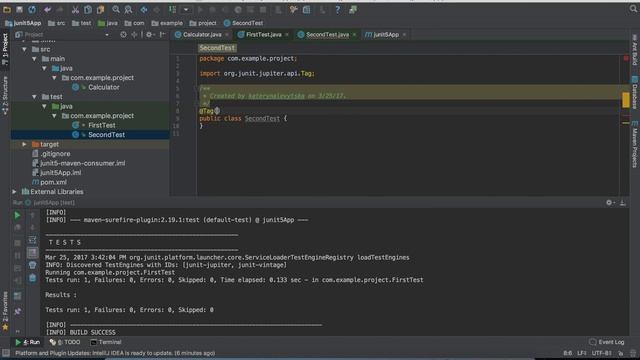Screen dimensions: 640x360
Task: Open the Terminal tool window tab
Action: tap(106, 342)
